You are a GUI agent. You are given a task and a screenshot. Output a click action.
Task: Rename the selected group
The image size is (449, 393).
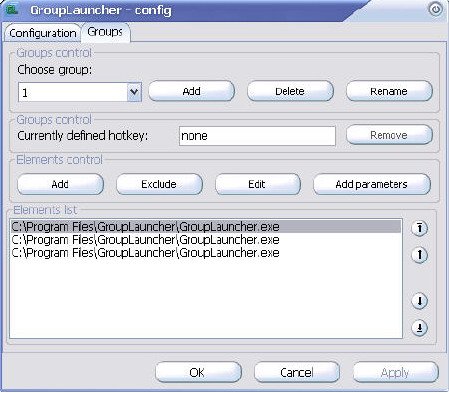point(389,91)
